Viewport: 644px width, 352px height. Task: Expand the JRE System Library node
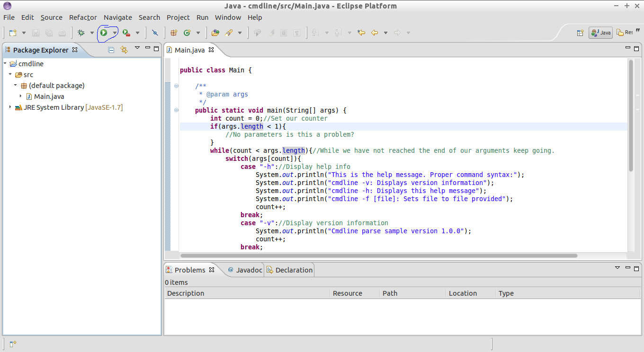pos(10,107)
